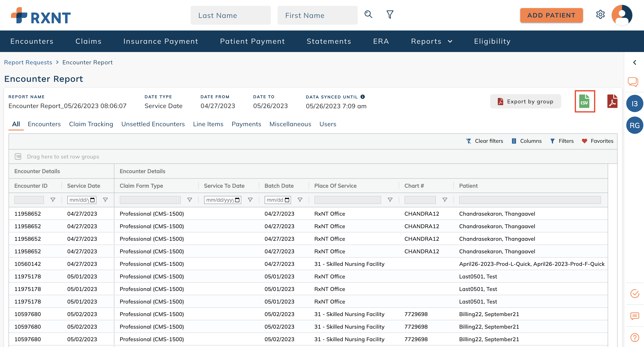Open the Columns panel

pyautogui.click(x=526, y=141)
